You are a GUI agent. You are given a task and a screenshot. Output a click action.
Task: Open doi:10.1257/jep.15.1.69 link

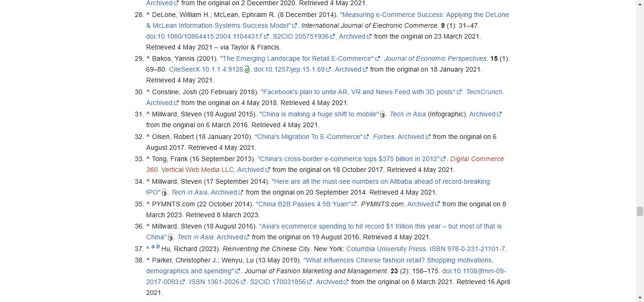click(x=292, y=69)
